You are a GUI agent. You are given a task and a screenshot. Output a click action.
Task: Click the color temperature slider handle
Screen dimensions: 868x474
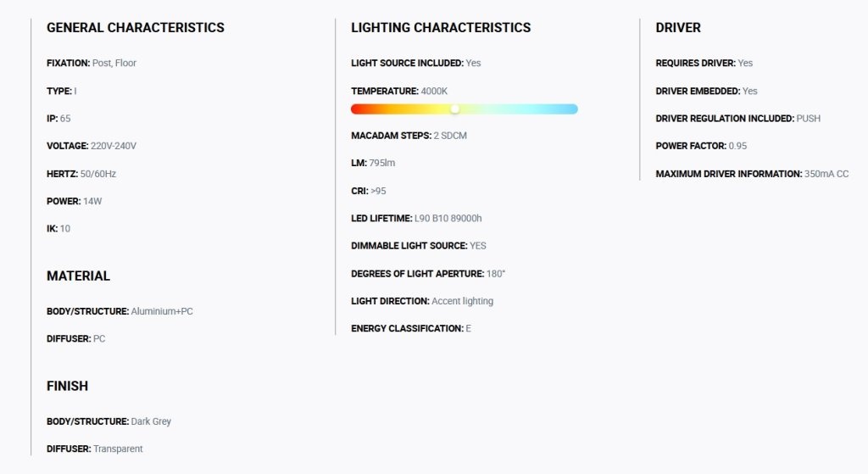pyautogui.click(x=454, y=109)
